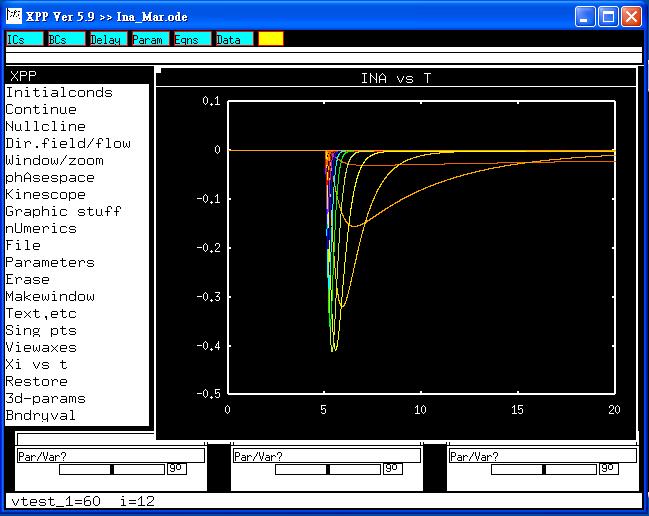The width and height of the screenshot is (649, 516).
Task: Click the vtest_1=60 status text
Action: pos(56,502)
